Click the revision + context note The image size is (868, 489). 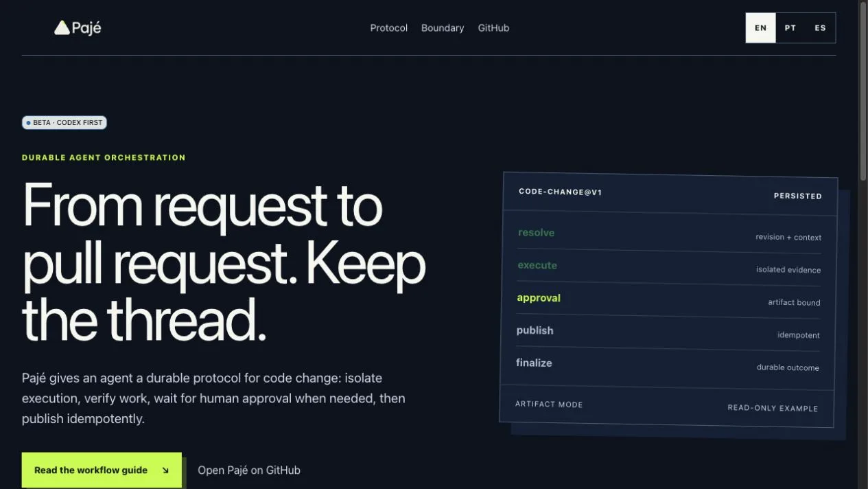(788, 237)
